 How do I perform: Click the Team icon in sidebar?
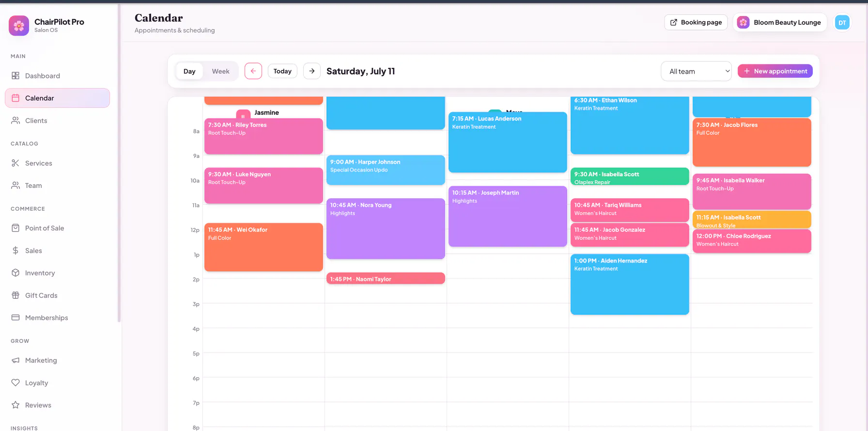tap(15, 185)
